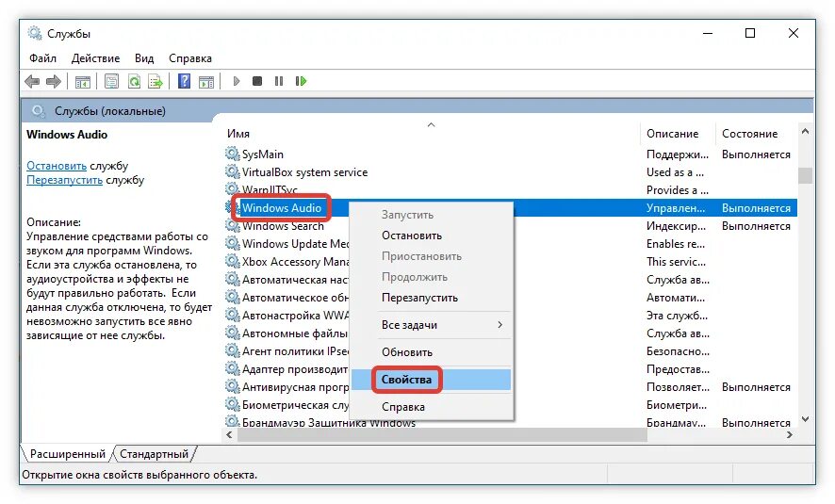Click the gear icon next to SysMain
Screen dimensions: 835x504
pyautogui.click(x=232, y=154)
